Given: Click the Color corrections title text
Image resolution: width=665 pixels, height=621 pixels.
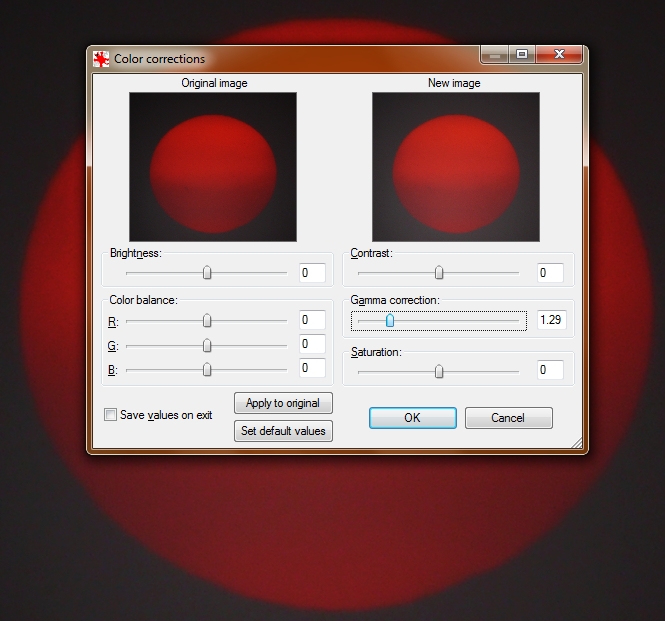Looking at the screenshot, I should point(159,59).
